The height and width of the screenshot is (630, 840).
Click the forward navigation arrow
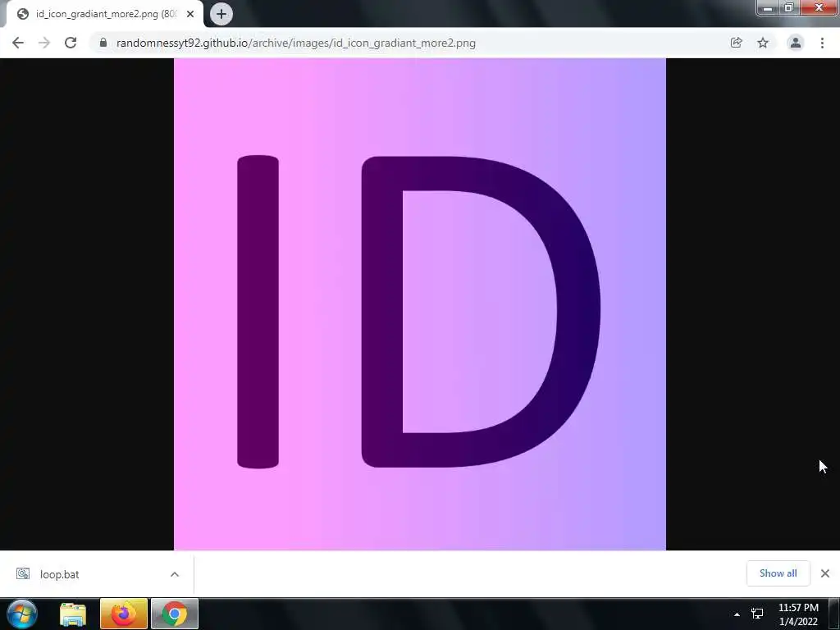click(44, 43)
